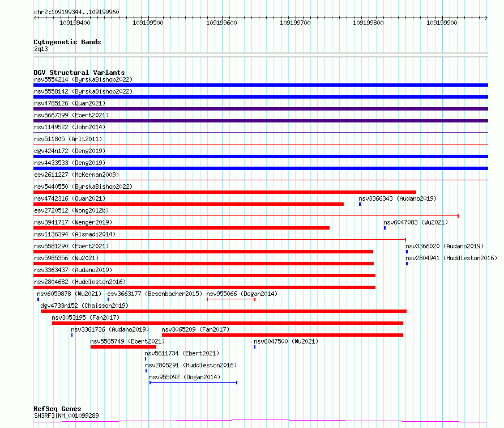The height and width of the screenshot is (428, 504).
Task: Open esv2611227 (McKernan2009) variant label
Action: click(76, 175)
